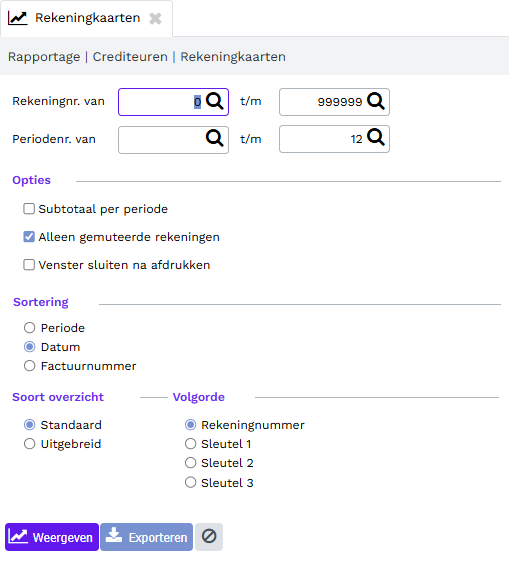The height and width of the screenshot is (567, 509).
Task: Click the Weergeven button
Action: (52, 537)
